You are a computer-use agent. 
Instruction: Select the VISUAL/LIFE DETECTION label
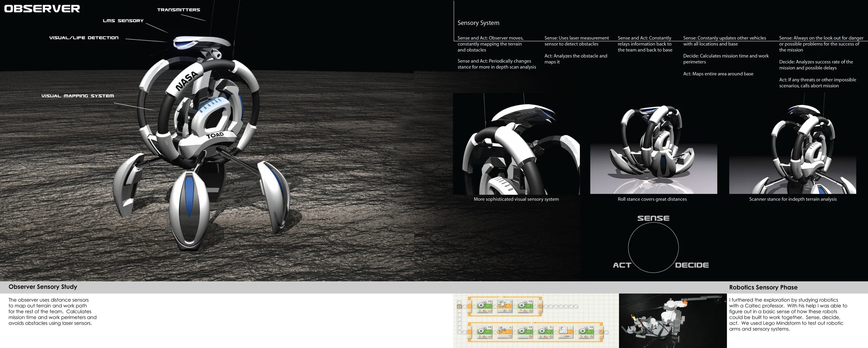(x=84, y=38)
